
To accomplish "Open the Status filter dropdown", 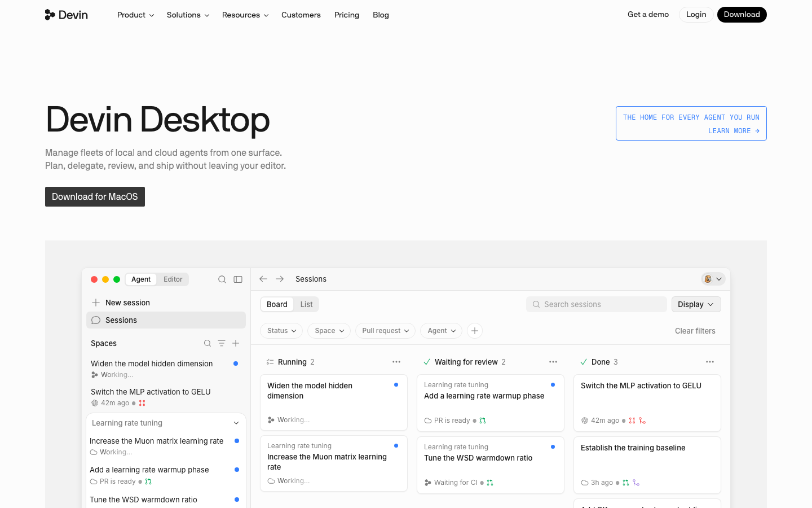I will pos(281,331).
